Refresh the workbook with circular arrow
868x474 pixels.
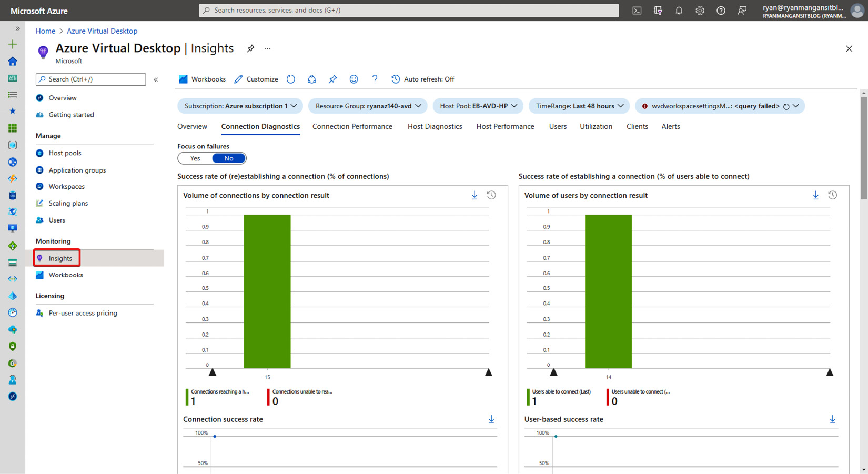[291, 79]
